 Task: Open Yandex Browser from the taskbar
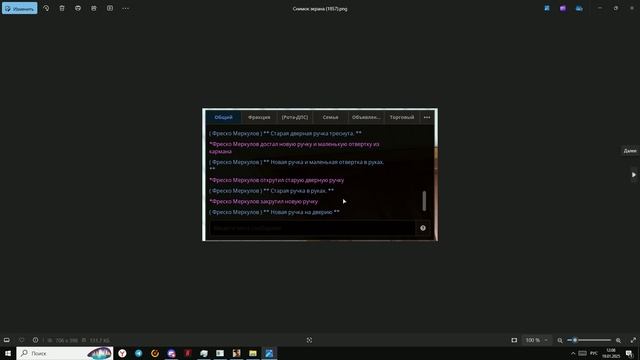122,353
